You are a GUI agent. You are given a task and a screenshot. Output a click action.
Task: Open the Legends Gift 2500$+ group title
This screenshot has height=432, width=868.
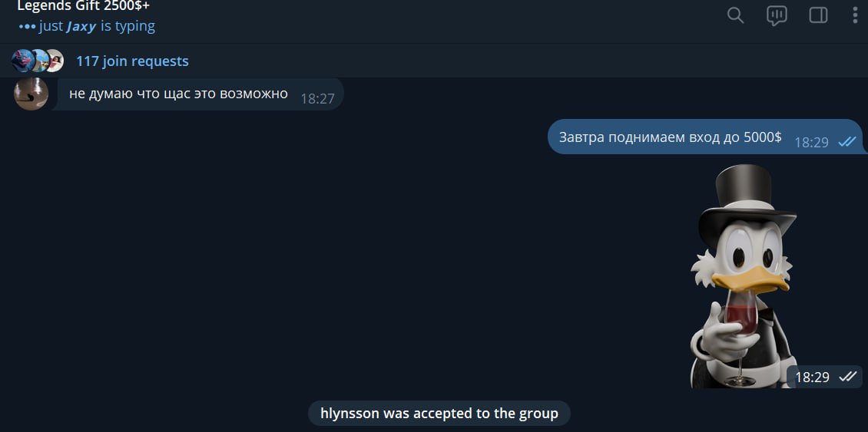[x=84, y=6]
